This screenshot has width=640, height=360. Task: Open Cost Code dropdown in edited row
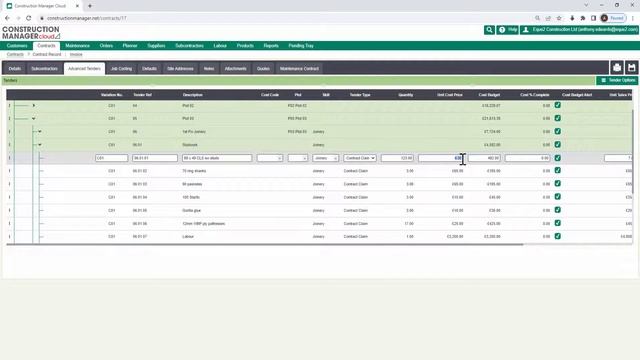(x=270, y=158)
